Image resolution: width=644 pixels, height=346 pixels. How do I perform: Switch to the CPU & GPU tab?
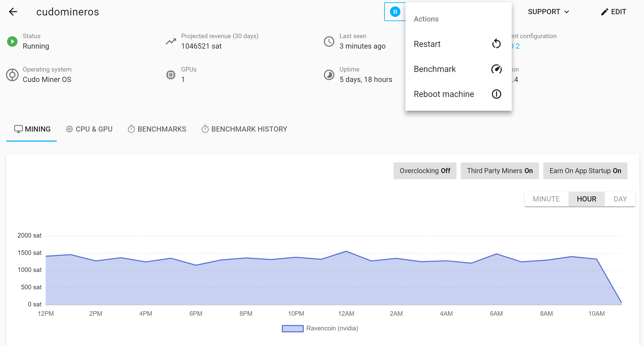(x=89, y=129)
